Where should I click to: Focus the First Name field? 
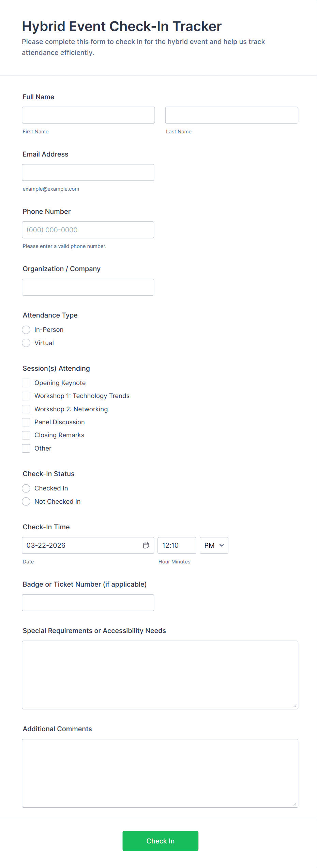point(88,115)
